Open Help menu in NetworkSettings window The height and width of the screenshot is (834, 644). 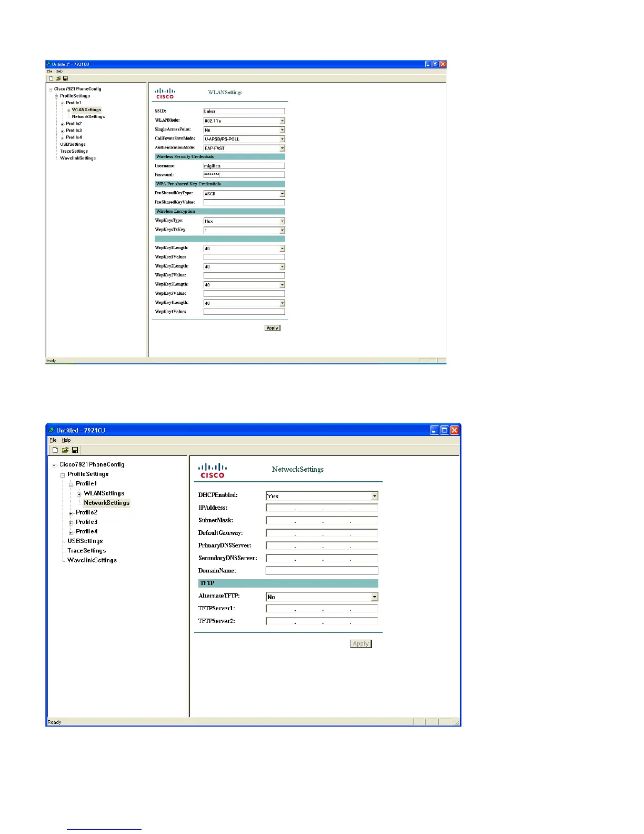66,440
